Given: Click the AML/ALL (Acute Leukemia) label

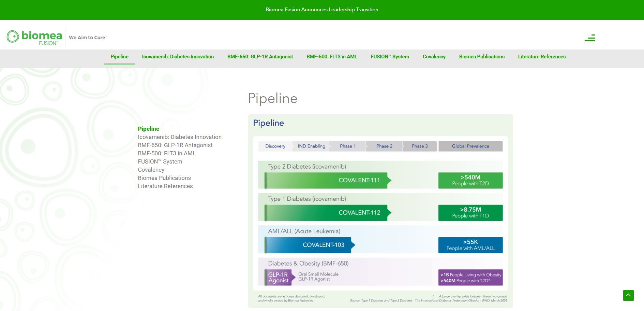Looking at the screenshot, I should coord(304,231).
